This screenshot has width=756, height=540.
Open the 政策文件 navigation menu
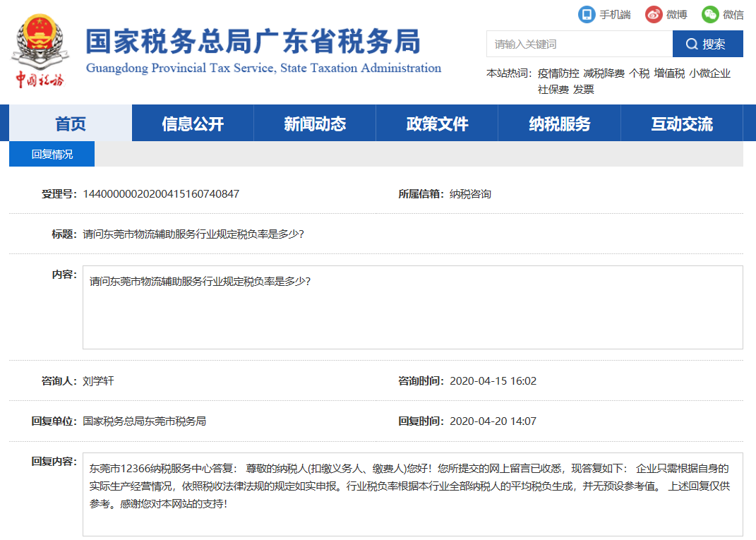[436, 121]
